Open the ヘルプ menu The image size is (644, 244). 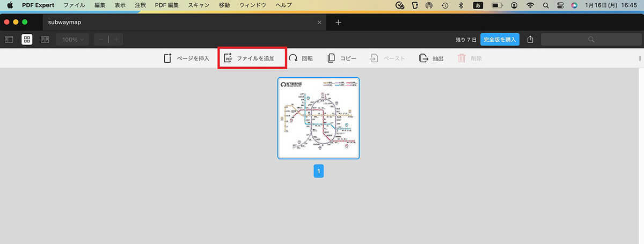(x=283, y=5)
